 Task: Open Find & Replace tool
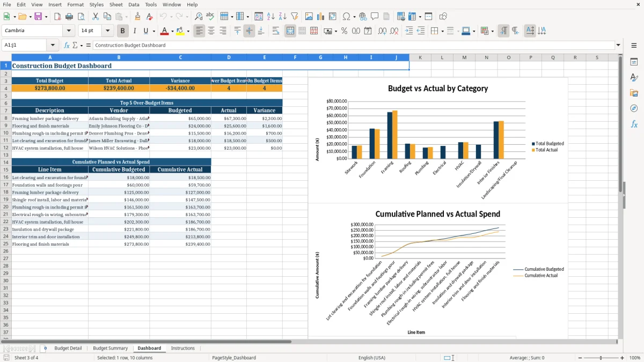pyautogui.click(x=199, y=17)
